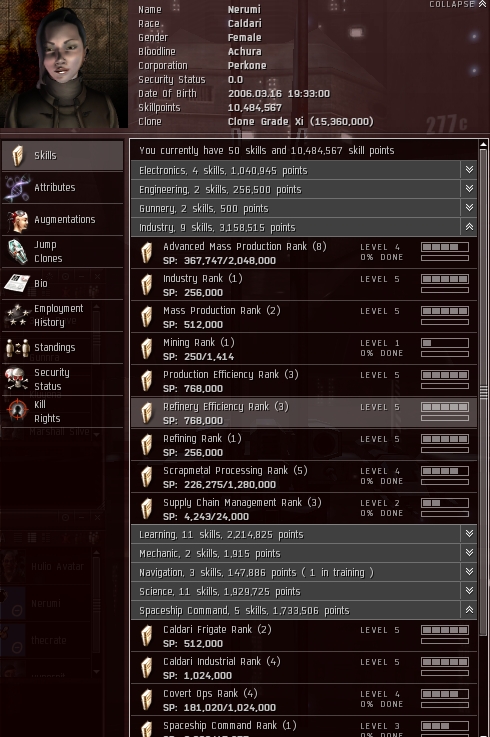The image size is (490, 737).
Task: Click the character portrait of Nerumi
Action: (64, 64)
